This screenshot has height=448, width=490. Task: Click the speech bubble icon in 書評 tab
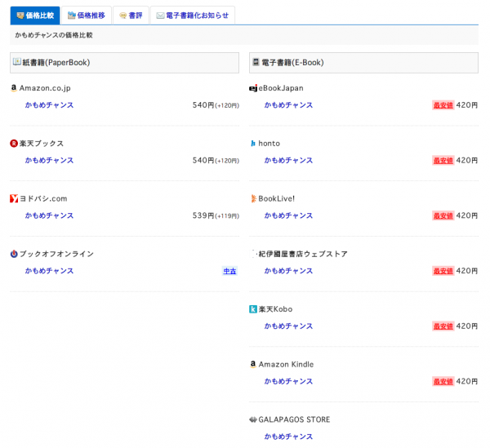click(x=123, y=16)
